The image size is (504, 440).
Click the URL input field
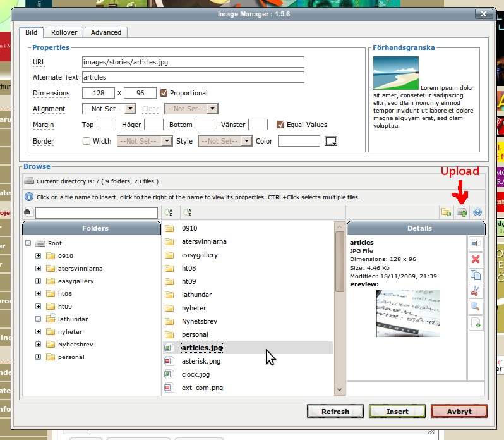point(193,62)
